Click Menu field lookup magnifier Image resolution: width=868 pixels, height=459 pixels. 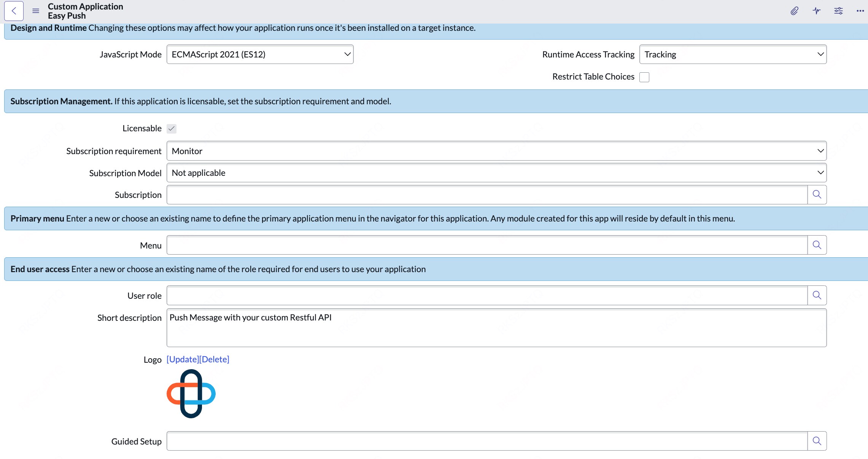click(817, 245)
